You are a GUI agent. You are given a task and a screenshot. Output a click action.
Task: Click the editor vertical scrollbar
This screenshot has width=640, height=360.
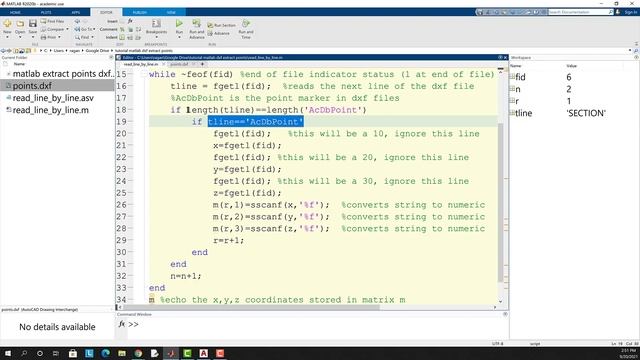(500, 202)
